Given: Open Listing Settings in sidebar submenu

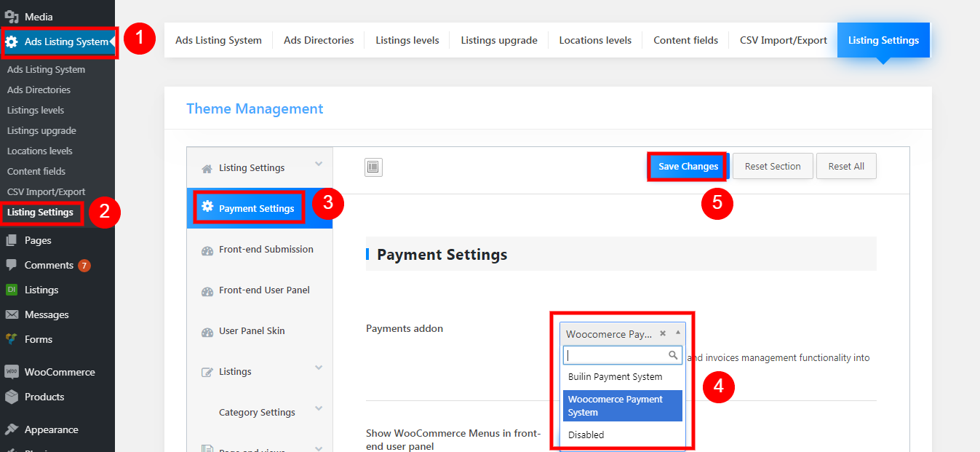Looking at the screenshot, I should [x=41, y=213].
